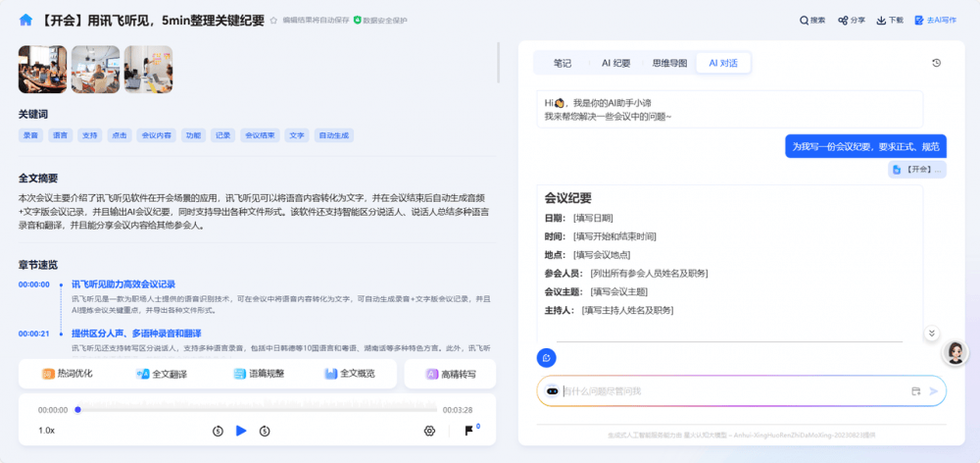
Task: Click the audio waveform progress bar
Action: click(256, 409)
